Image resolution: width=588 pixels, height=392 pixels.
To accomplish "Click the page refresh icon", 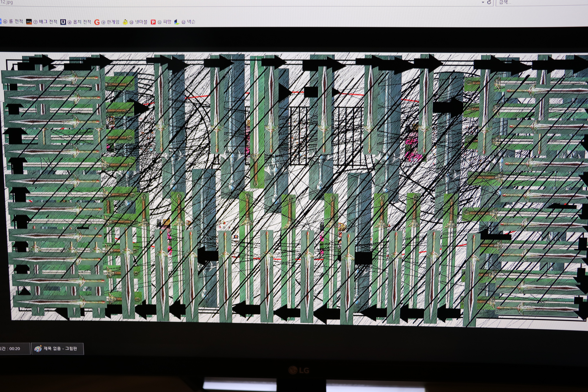I will point(489,2).
